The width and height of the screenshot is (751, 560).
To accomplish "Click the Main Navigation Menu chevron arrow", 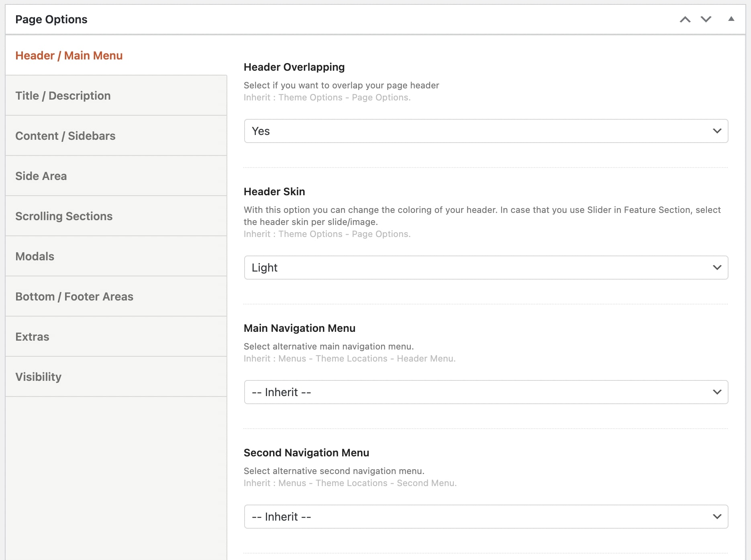I will click(x=717, y=392).
